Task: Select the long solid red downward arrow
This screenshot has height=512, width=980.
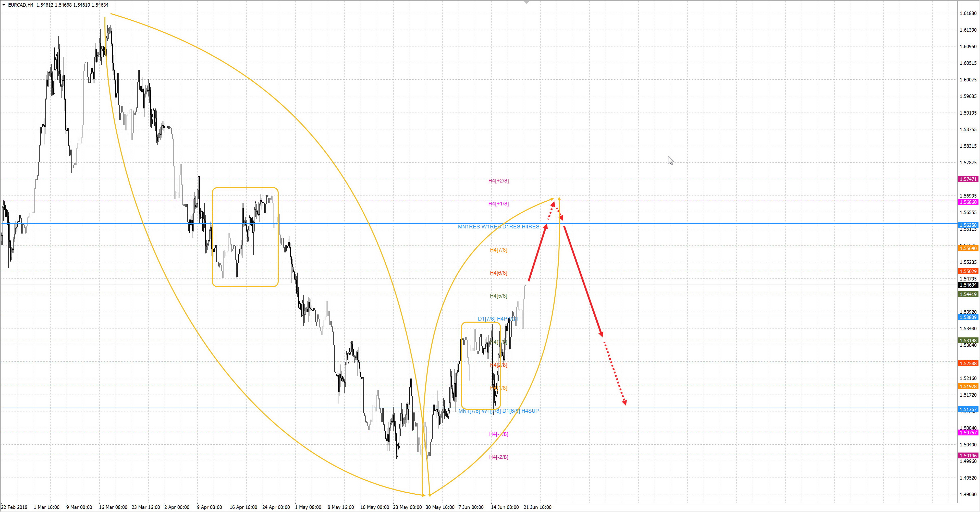Action: [x=582, y=279]
